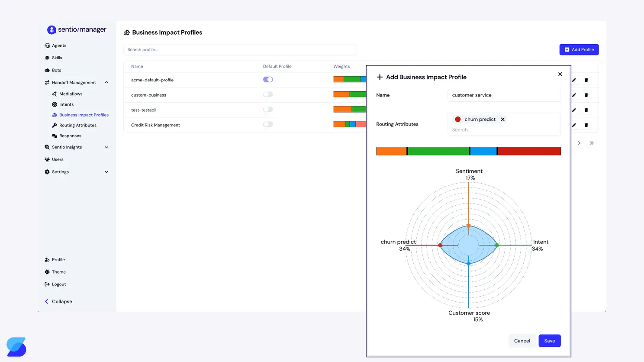
Task: Edit Credit Risk Management profile pencil icon
Action: point(574,125)
